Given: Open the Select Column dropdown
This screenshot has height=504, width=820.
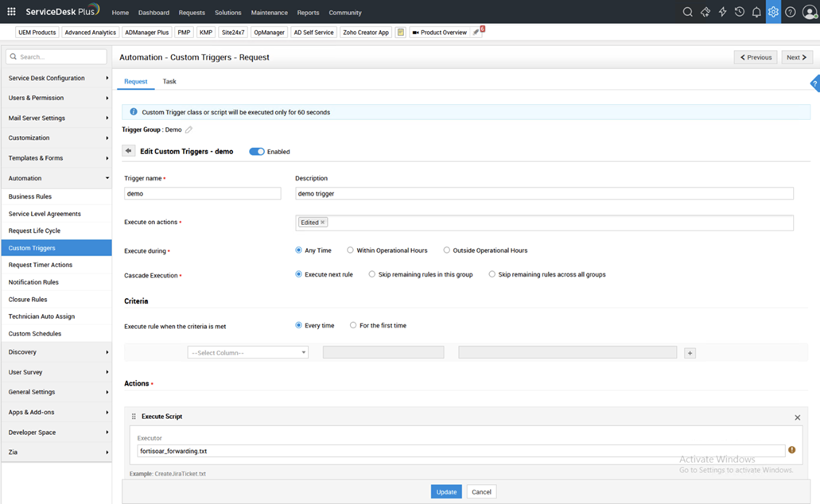Looking at the screenshot, I should point(247,352).
